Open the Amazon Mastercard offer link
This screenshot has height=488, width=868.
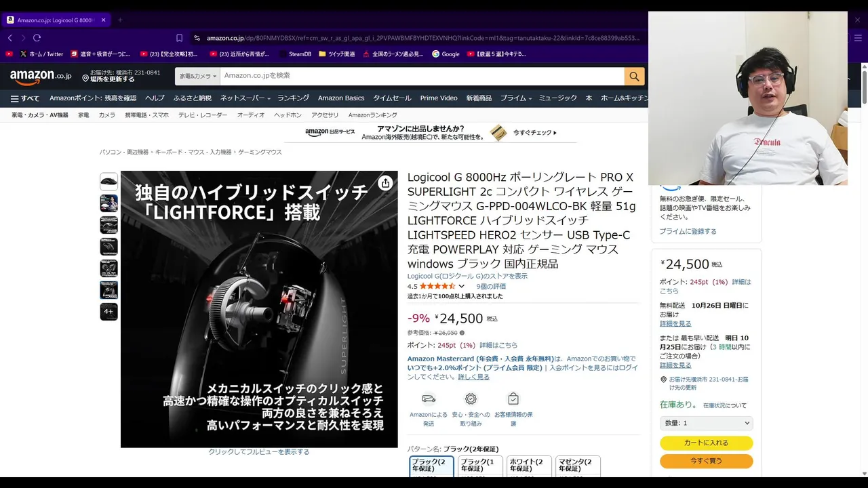(480, 359)
